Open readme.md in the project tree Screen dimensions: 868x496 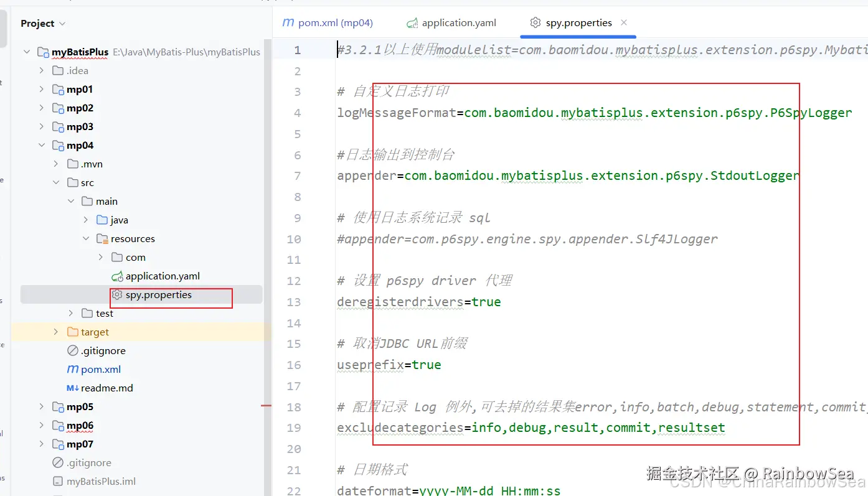click(107, 388)
